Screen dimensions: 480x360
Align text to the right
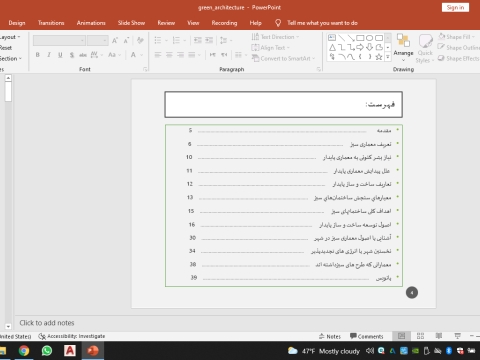(x=180, y=55)
